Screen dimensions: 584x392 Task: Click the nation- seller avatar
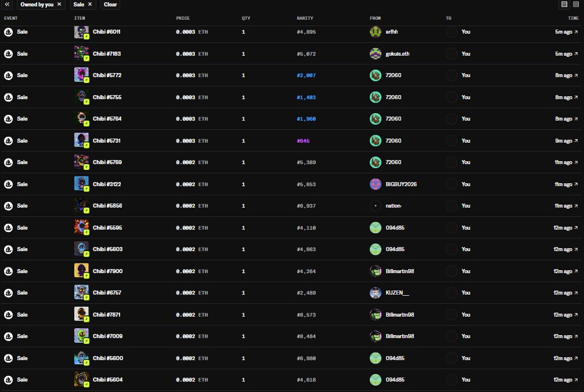pyautogui.click(x=376, y=206)
